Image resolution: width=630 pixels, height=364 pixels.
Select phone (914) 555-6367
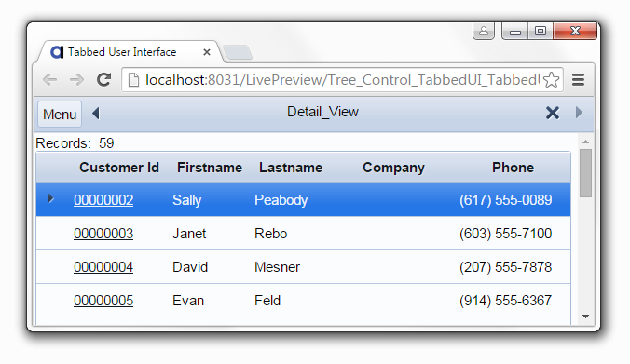point(505,301)
